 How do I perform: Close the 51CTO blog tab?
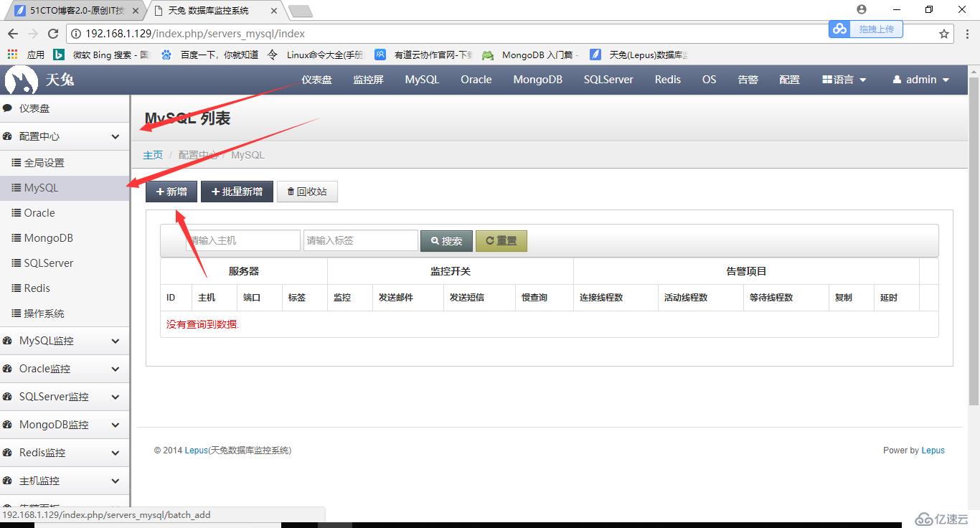(x=136, y=11)
